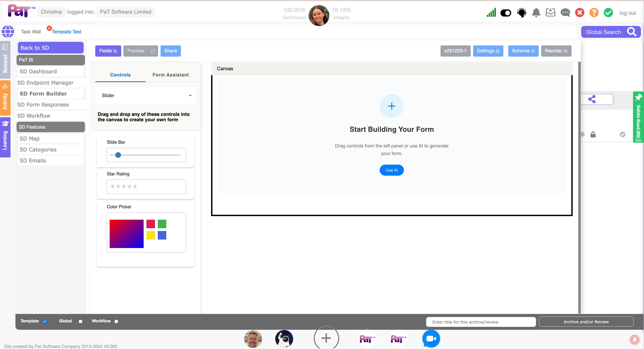
Task: Tick the Workflow checkbox
Action: [x=116, y=321]
